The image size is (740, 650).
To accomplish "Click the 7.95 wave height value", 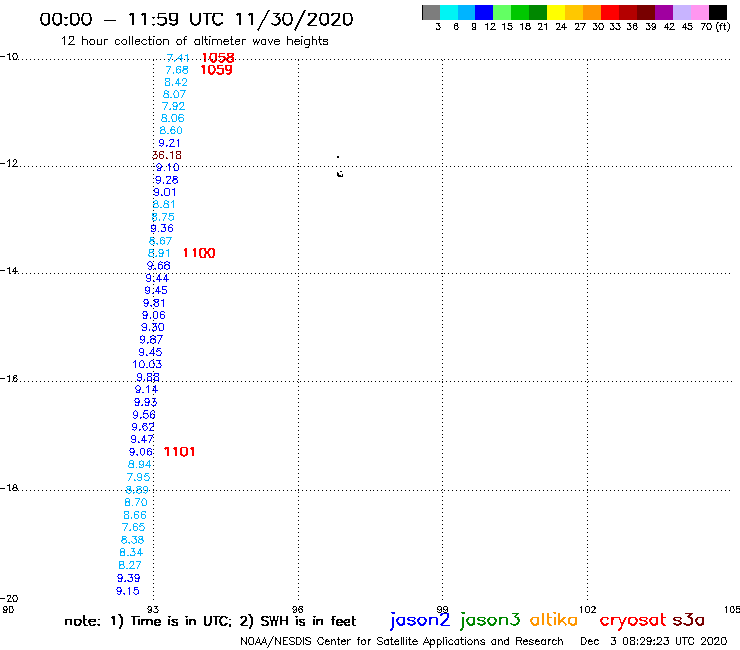I will (138, 477).
